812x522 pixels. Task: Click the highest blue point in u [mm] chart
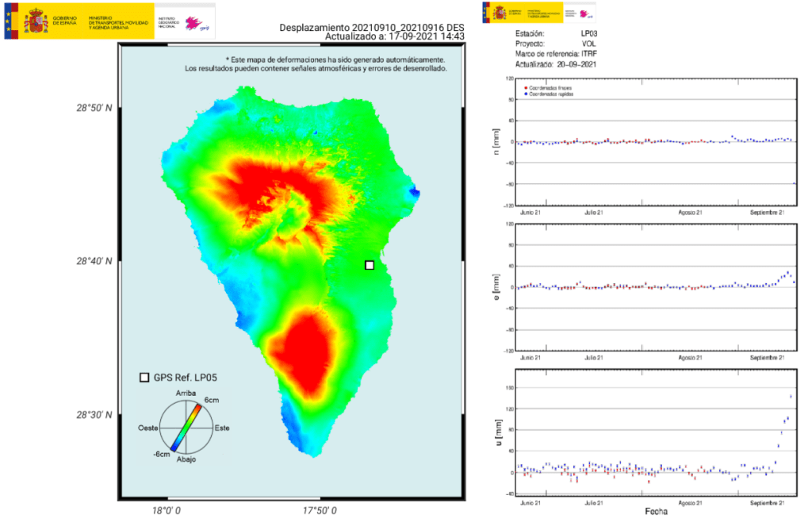791,397
